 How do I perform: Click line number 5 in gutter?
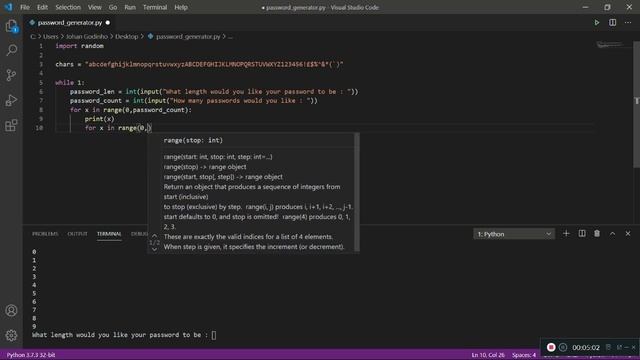point(41,82)
